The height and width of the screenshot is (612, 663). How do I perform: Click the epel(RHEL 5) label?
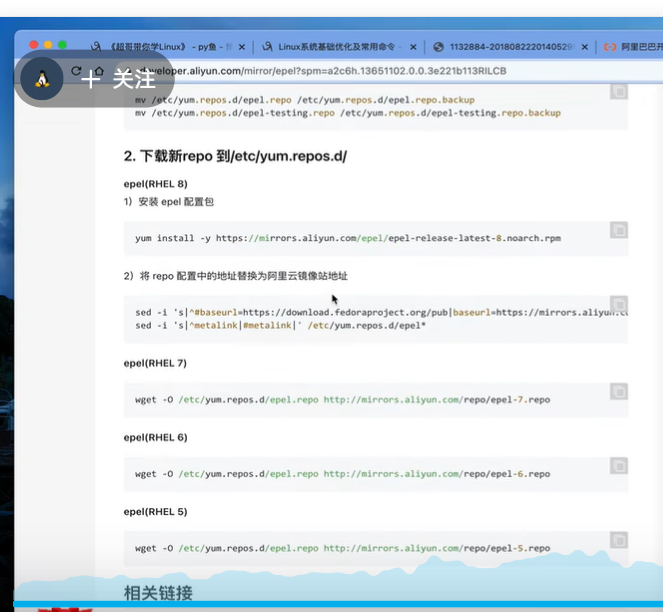(x=155, y=512)
